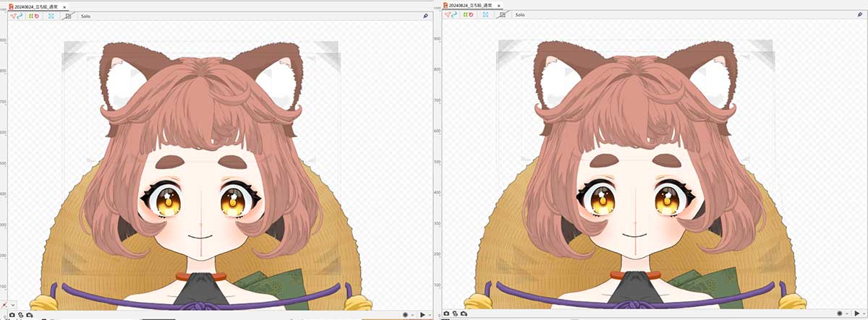The width and height of the screenshot is (868, 320).
Task: Click the first camera snapshot icon in right view
Action: (446, 313)
